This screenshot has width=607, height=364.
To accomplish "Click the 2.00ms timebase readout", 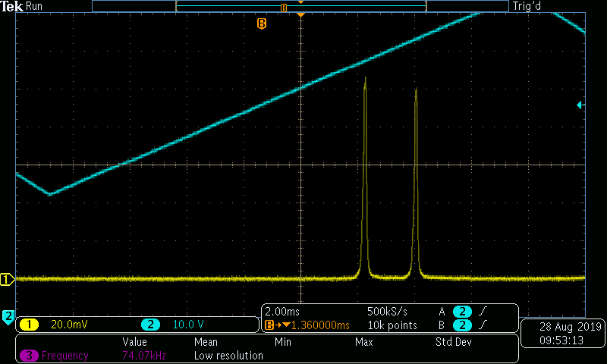I will 282,312.
